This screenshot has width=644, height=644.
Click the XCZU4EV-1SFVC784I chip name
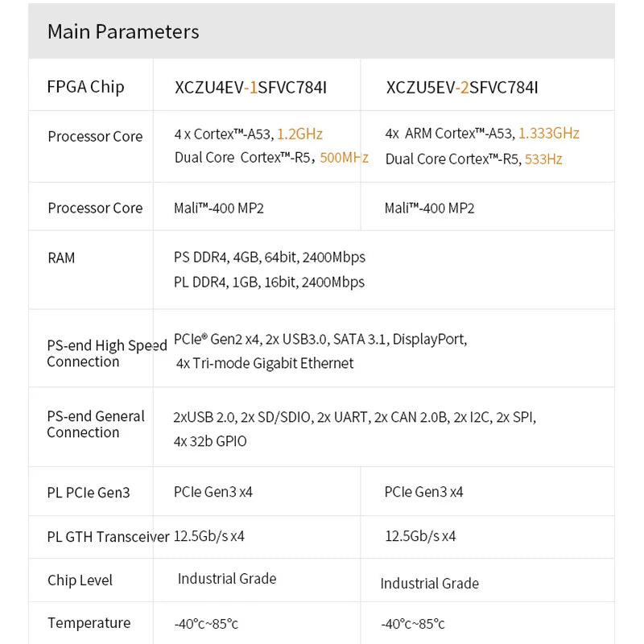[x=250, y=88]
